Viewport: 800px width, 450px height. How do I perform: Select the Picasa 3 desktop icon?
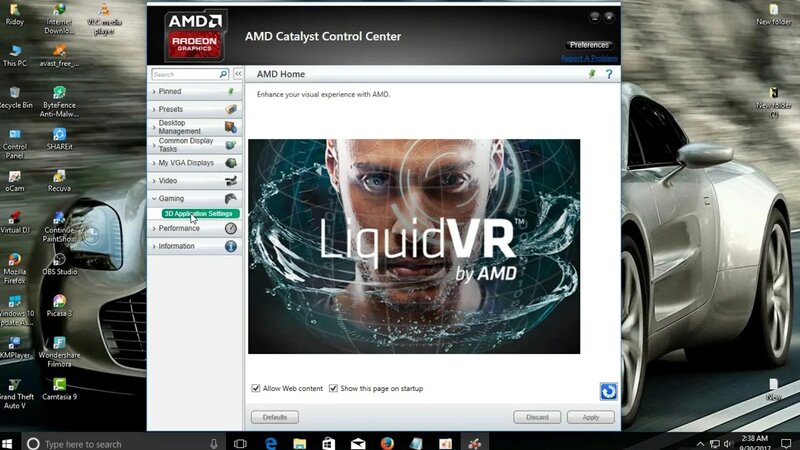59,306
